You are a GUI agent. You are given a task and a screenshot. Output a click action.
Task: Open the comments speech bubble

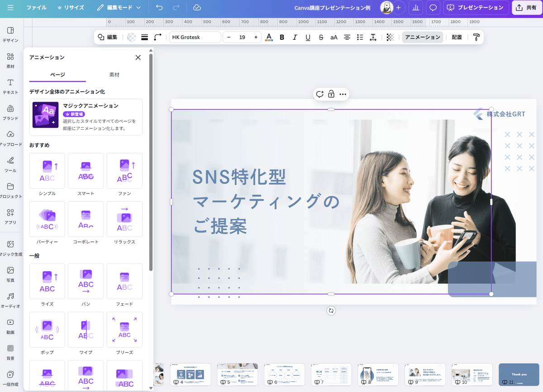pyautogui.click(x=433, y=8)
